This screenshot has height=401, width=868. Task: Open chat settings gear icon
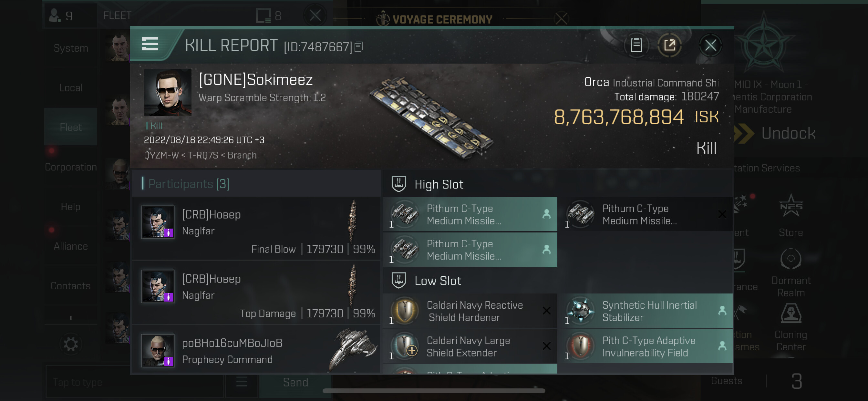71,344
